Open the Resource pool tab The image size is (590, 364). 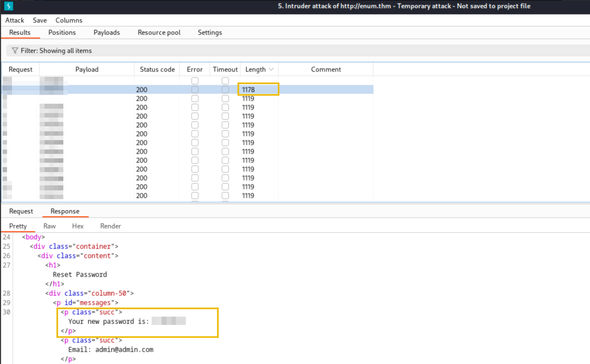(159, 33)
